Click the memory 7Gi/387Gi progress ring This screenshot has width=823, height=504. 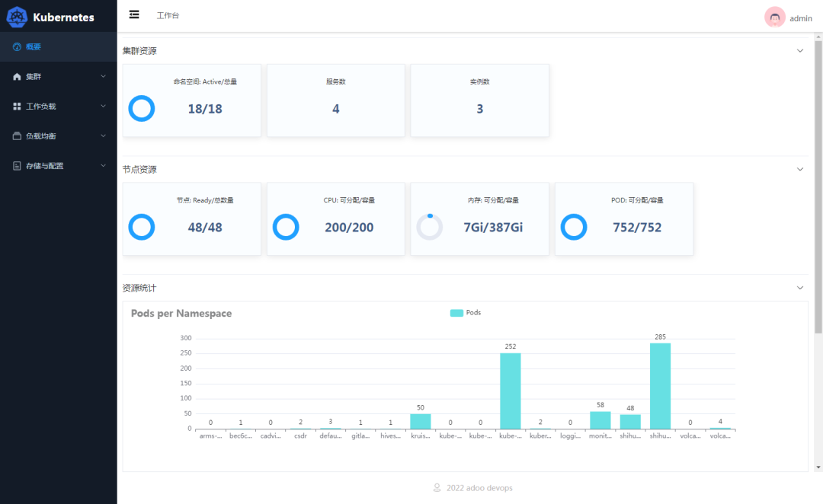pos(429,227)
